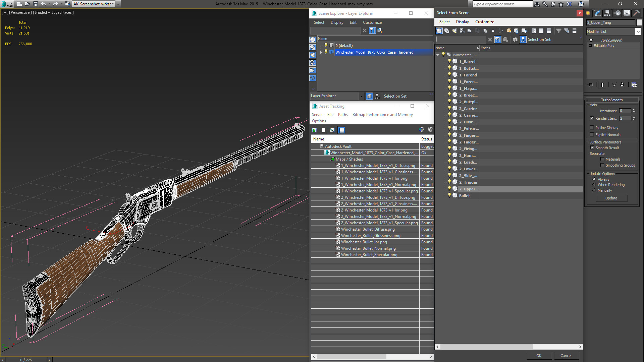Viewport: 644px width, 362px height.
Task: Toggle visibility bulb of 0 (default) layer
Action: 326,45
